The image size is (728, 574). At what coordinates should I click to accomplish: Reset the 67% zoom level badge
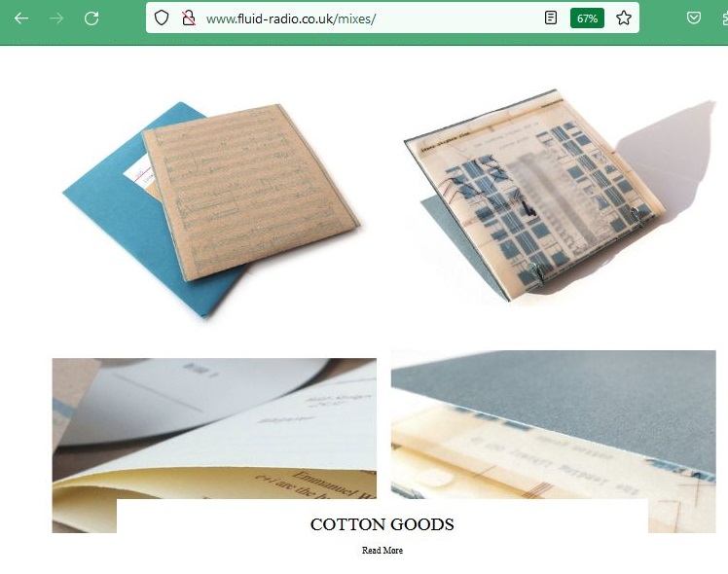[x=587, y=18]
